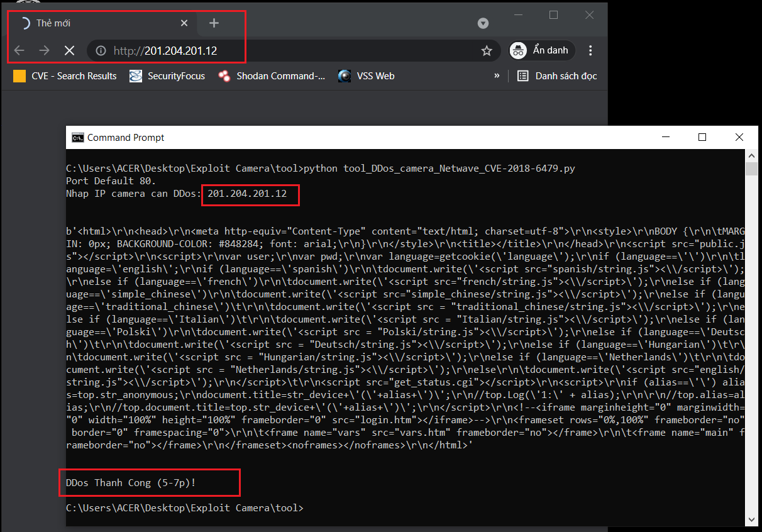Open the VSS Web bookmark
The image size is (762, 532).
coord(366,76)
